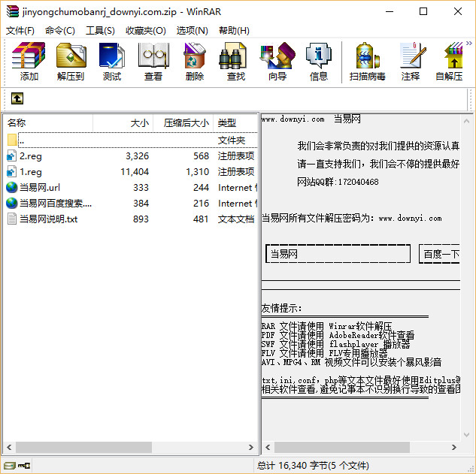Click the 文件夹 type cell
Viewport: 476px width, 474px height.
click(x=232, y=140)
